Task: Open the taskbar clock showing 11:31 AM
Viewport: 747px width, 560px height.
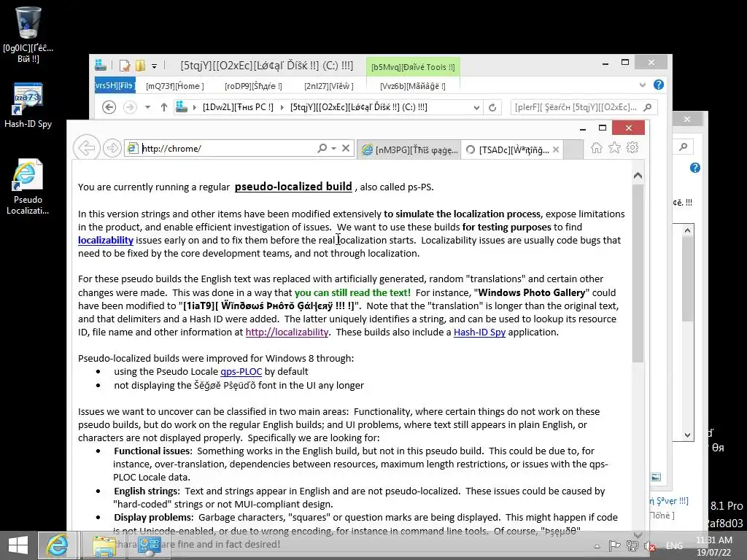Action: (713, 546)
